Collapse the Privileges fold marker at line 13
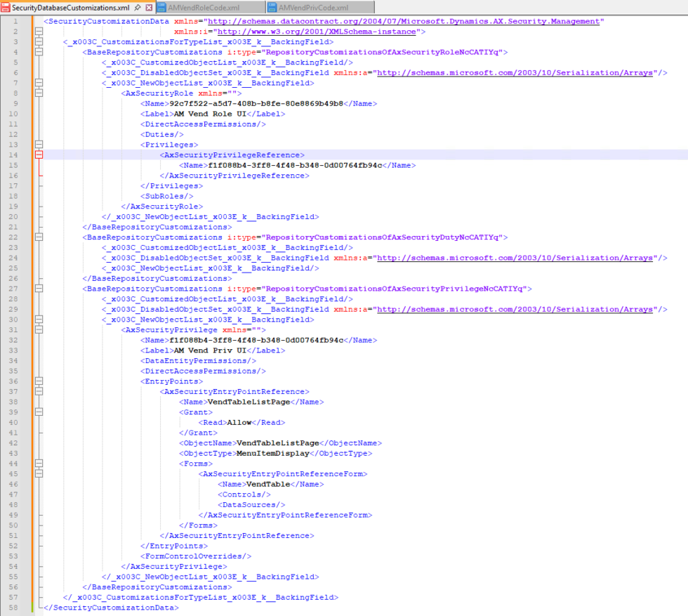Image resolution: width=688 pixels, height=616 pixels. click(x=38, y=144)
